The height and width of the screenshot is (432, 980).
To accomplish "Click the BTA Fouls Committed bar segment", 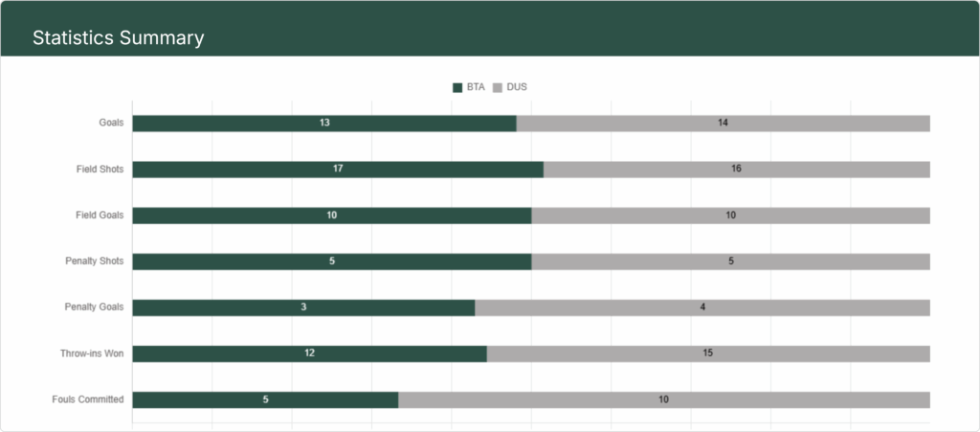I will point(265,399).
